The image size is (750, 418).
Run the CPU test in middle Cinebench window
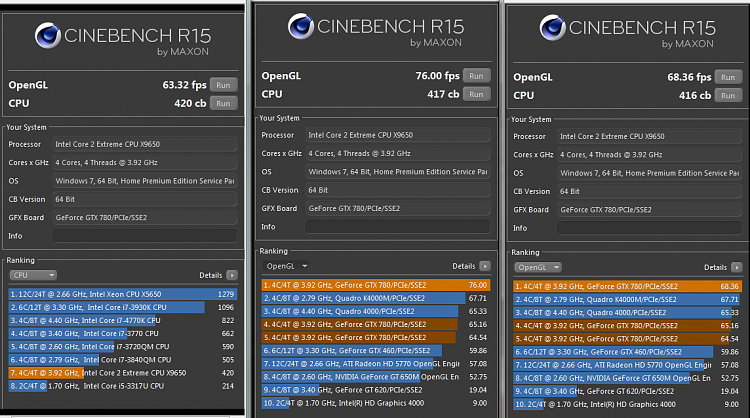476,94
